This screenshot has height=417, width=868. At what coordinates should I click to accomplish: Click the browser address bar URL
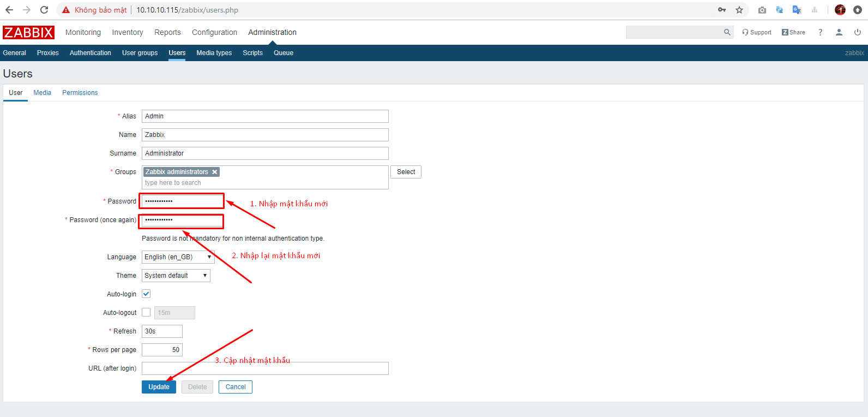[187, 10]
